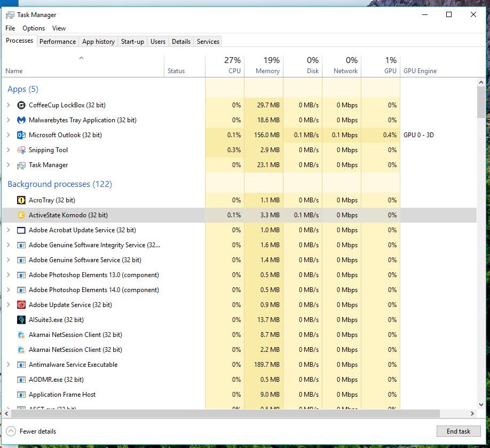
Task: Click the Adobe Genuine Software Integrity Service icon
Action: pyautogui.click(x=21, y=245)
